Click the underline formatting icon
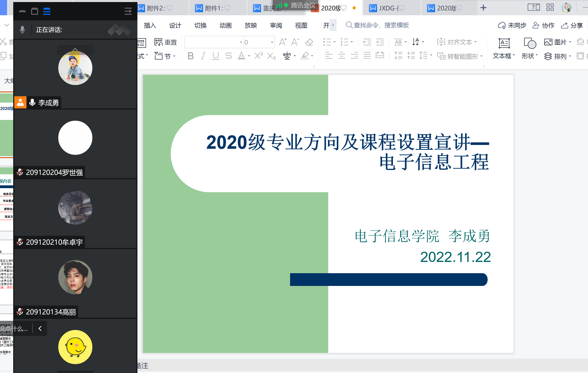This screenshot has width=588, height=373. tap(216, 56)
